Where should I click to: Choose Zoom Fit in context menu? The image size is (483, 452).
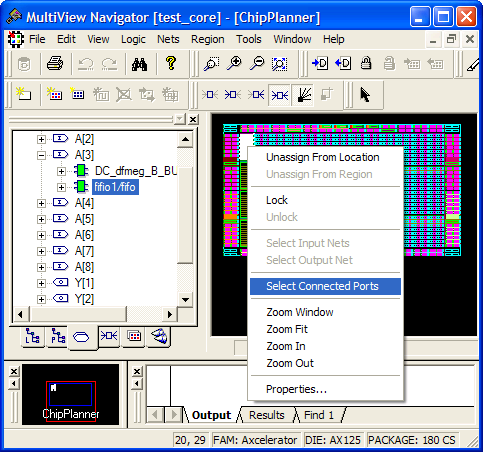(x=325, y=329)
